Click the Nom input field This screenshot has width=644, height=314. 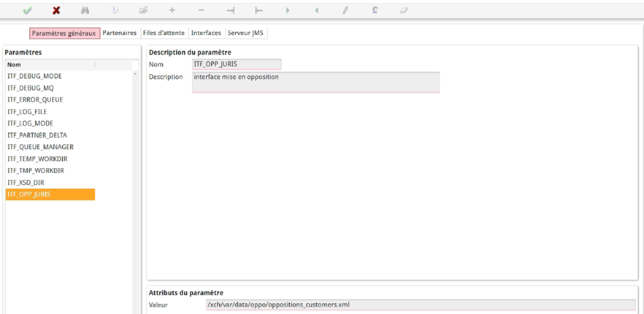(236, 64)
